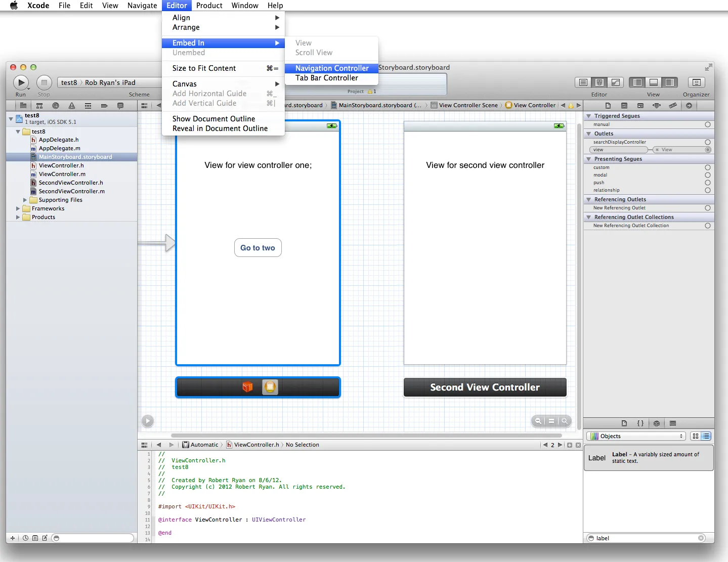The width and height of the screenshot is (728, 562).
Task: Click the label search field in library
Action: [x=646, y=538]
